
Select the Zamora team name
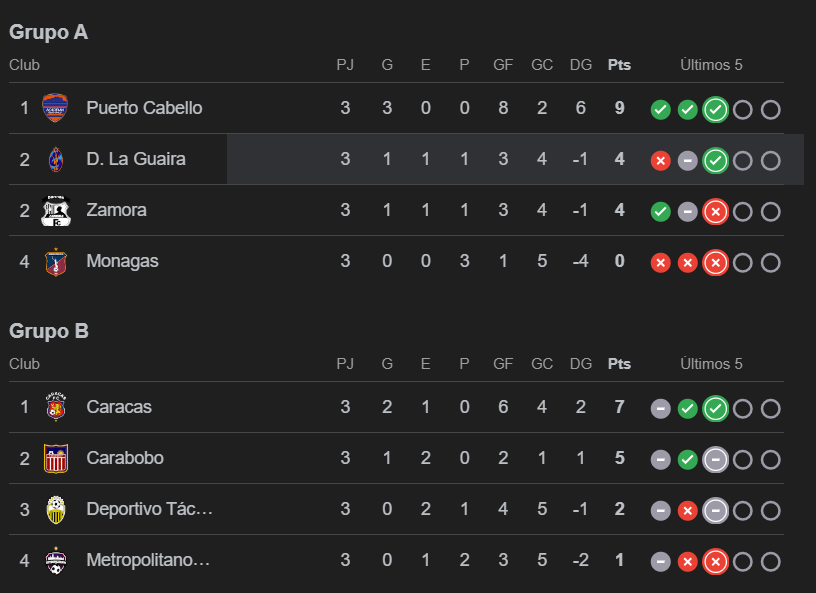[x=116, y=210]
